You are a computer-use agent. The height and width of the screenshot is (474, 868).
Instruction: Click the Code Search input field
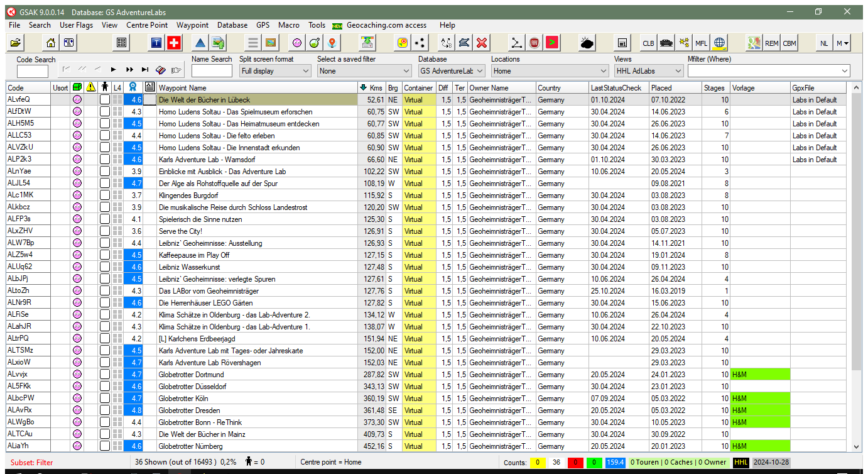point(33,71)
